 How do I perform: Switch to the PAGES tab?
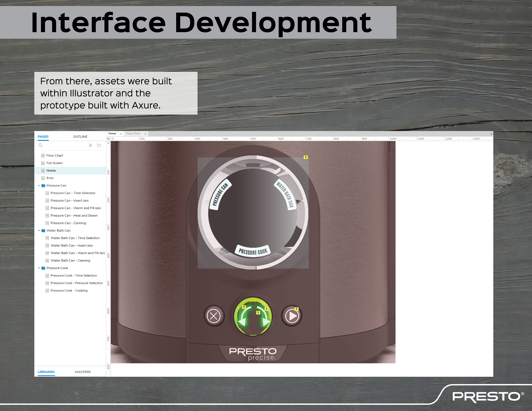(x=43, y=137)
